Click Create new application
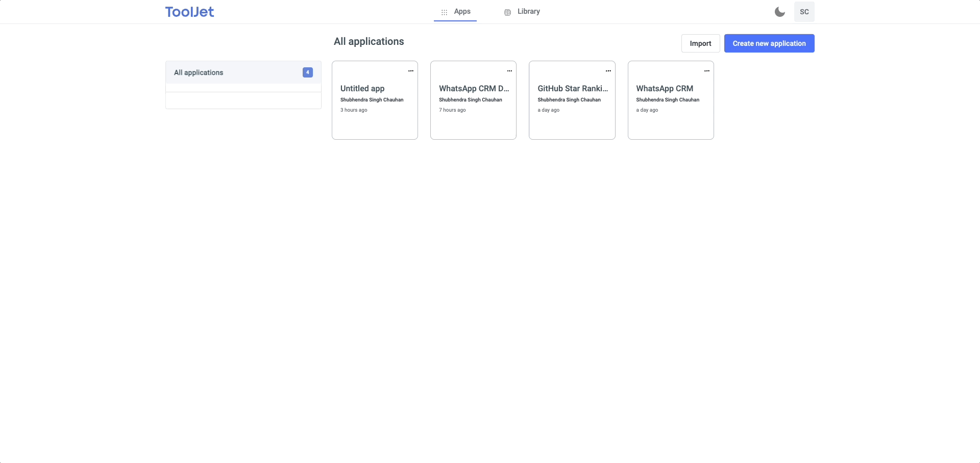The height and width of the screenshot is (463, 980). pyautogui.click(x=769, y=43)
